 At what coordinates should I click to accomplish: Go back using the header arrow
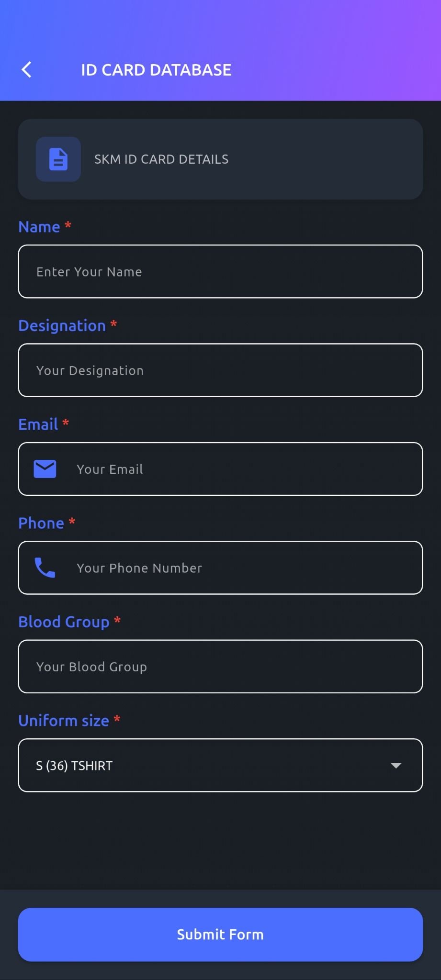(x=27, y=70)
